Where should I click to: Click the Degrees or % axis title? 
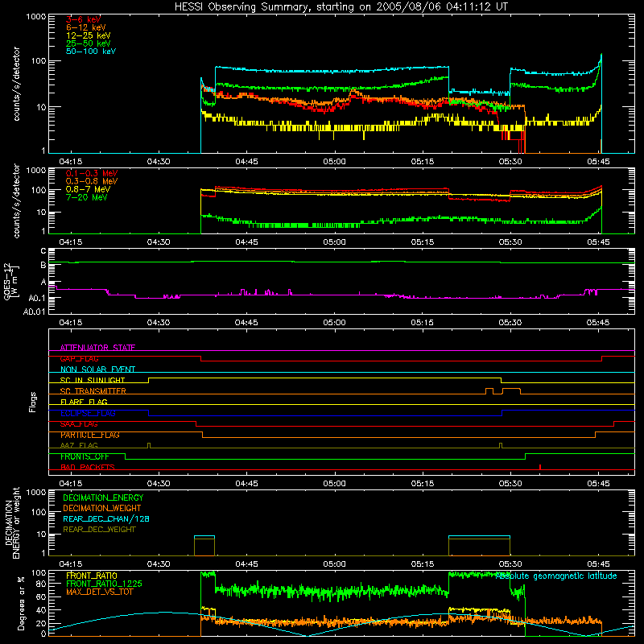[21, 604]
